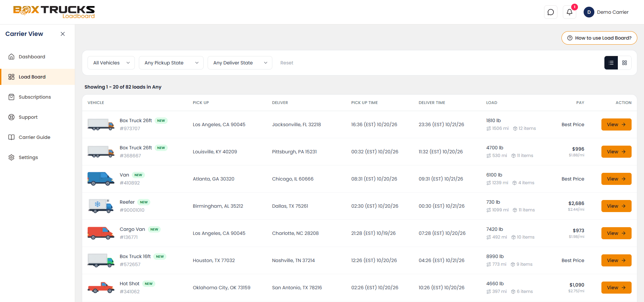Switch to list view layout
The image size is (644, 302).
[611, 63]
